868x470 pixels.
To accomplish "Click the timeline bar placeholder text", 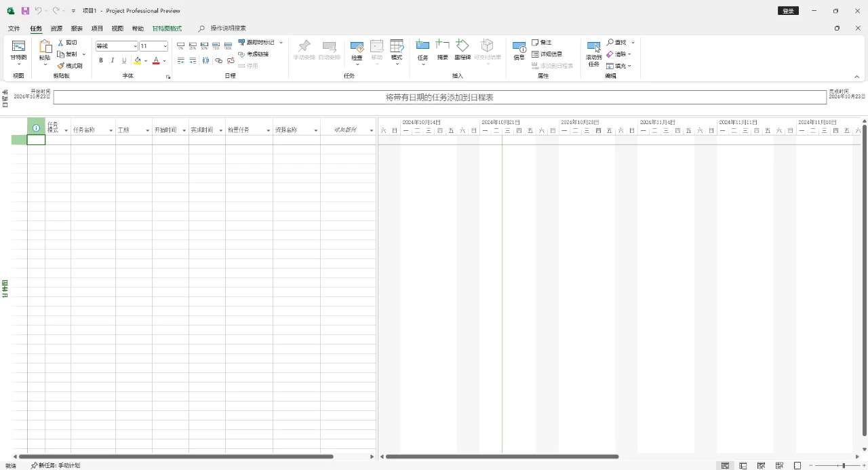I will click(x=439, y=98).
